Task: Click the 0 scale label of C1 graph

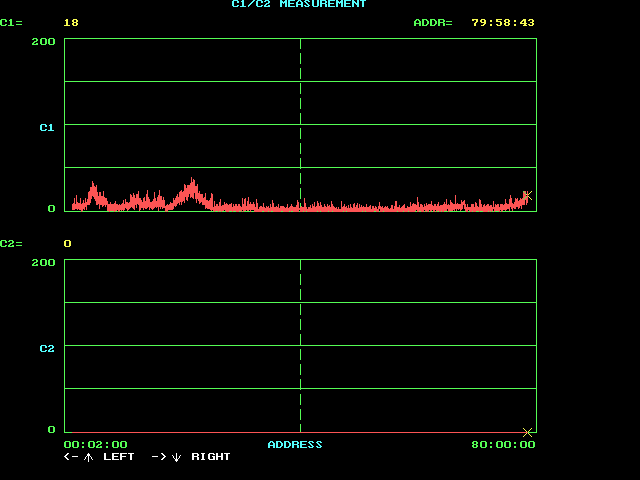Action: [51, 209]
